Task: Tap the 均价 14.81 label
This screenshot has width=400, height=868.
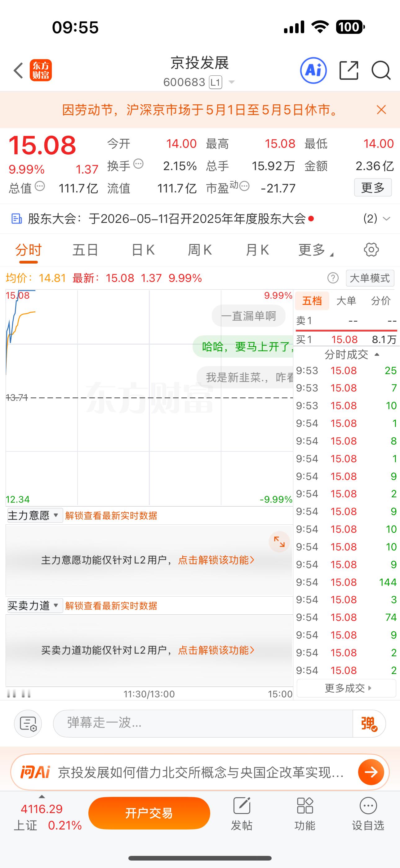Action: pos(36,278)
